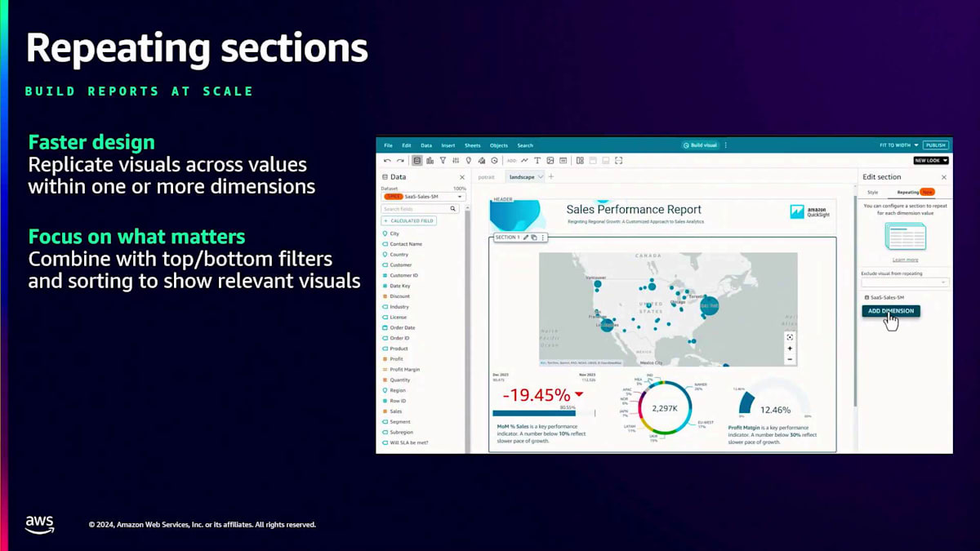Image resolution: width=980 pixels, height=551 pixels.
Task: Close the Data panel
Action: [462, 177]
